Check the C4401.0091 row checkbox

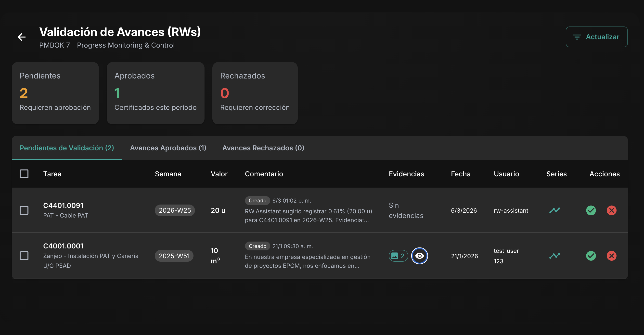point(24,210)
